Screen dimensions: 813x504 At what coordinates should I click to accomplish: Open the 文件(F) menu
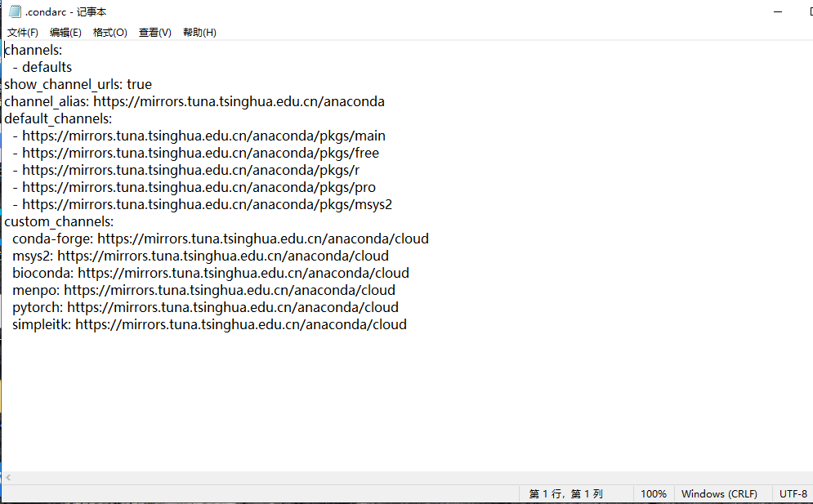[x=23, y=33]
